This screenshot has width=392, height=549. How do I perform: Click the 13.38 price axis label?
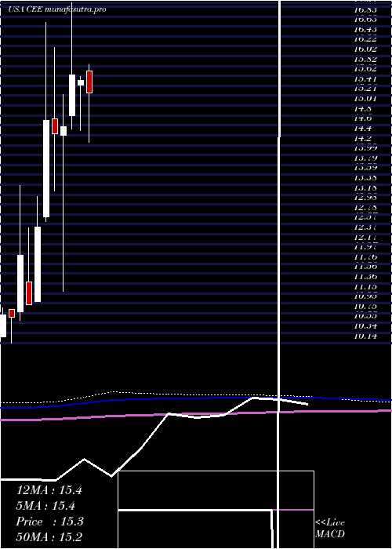(365, 178)
